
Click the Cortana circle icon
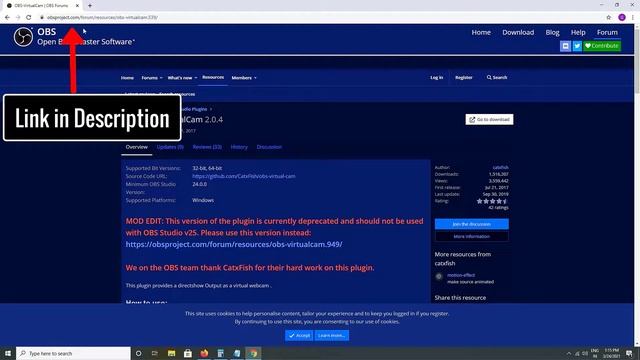pyautogui.click(x=138, y=353)
